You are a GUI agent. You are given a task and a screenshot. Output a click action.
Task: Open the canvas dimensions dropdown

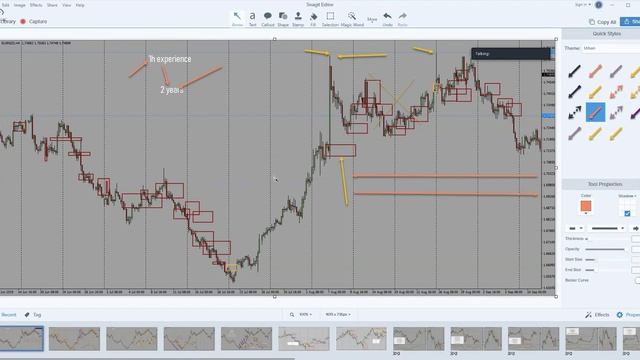coord(338,315)
